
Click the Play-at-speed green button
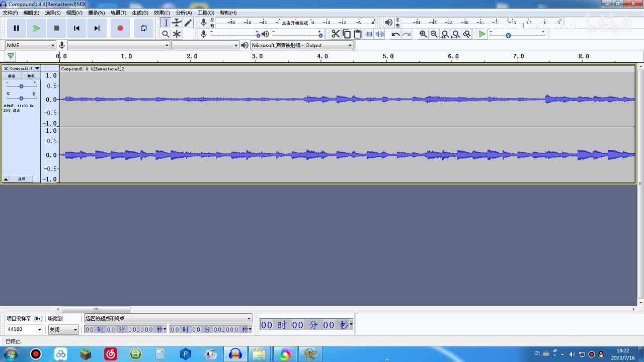[482, 34]
